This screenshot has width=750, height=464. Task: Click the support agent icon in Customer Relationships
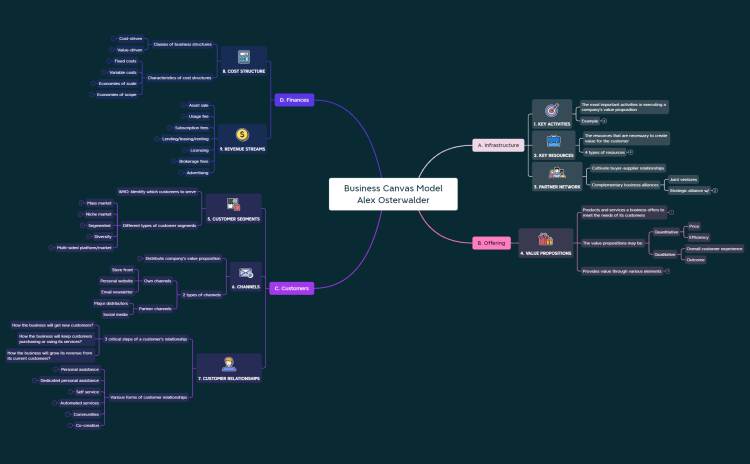[229, 365]
